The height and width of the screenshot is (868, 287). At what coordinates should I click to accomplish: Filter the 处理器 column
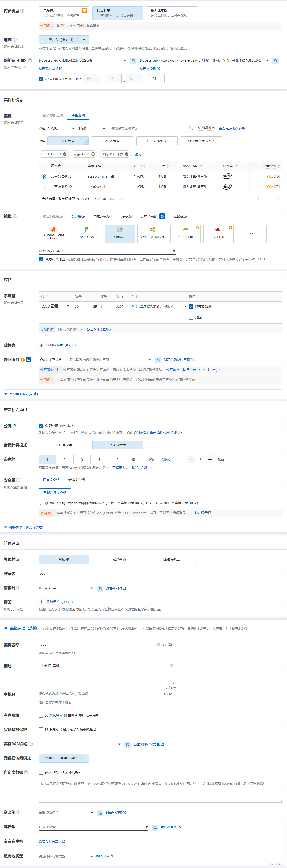click(236, 166)
